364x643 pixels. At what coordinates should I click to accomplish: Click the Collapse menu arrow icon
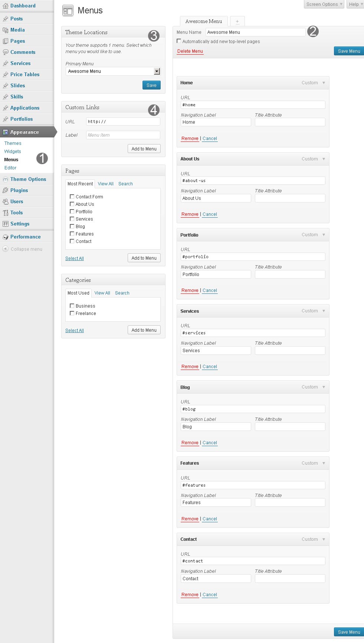click(x=5, y=249)
